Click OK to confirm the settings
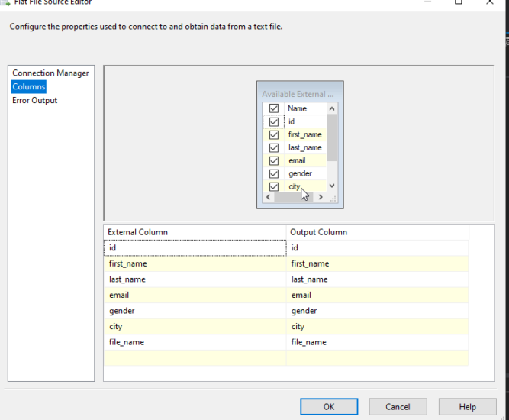The height and width of the screenshot is (420, 509). (x=329, y=407)
